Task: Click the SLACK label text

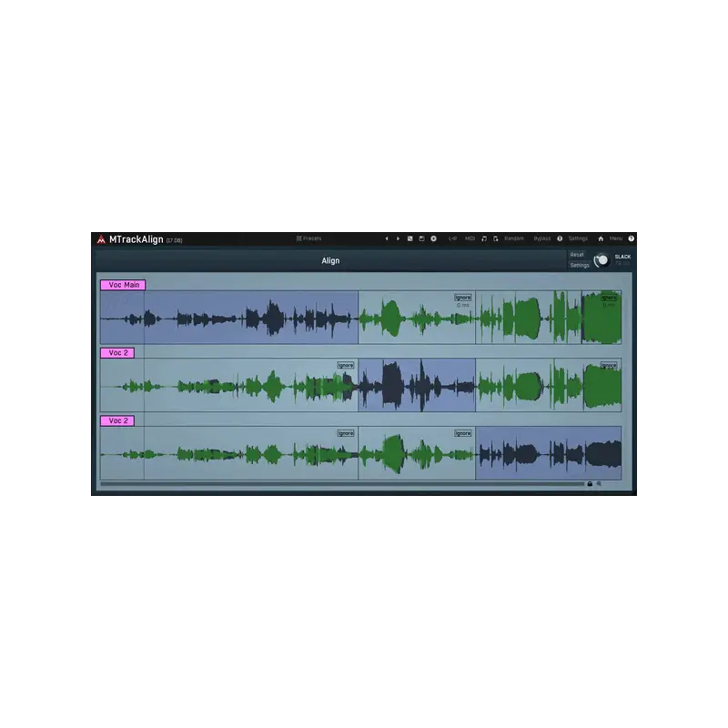Action: pos(622,257)
